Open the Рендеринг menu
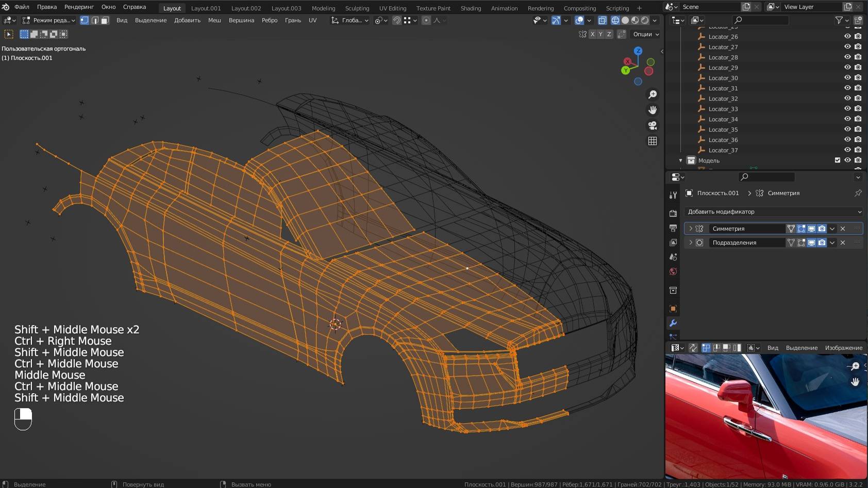 tap(79, 7)
